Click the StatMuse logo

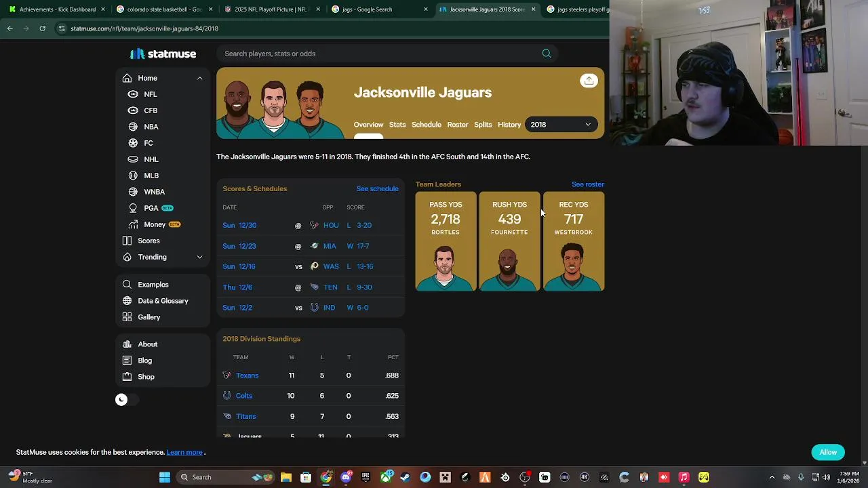163,54
